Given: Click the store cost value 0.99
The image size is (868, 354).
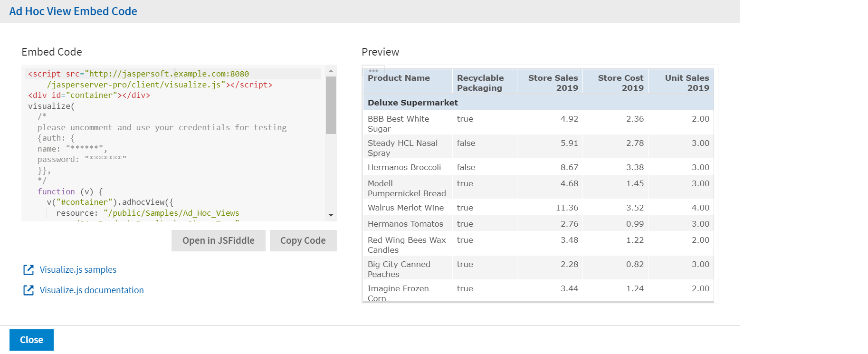Looking at the screenshot, I should pyautogui.click(x=635, y=224).
